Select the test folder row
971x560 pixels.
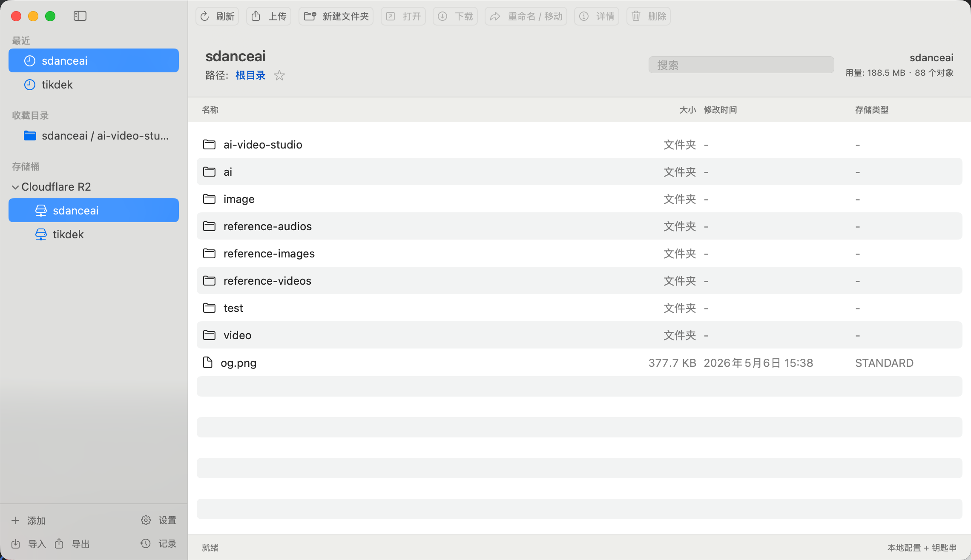click(x=579, y=308)
